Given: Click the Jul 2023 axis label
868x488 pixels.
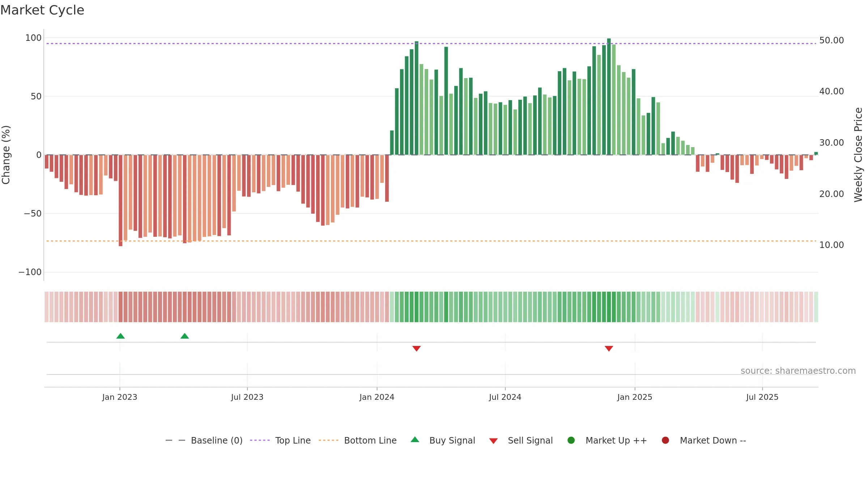Looking at the screenshot, I should (247, 397).
